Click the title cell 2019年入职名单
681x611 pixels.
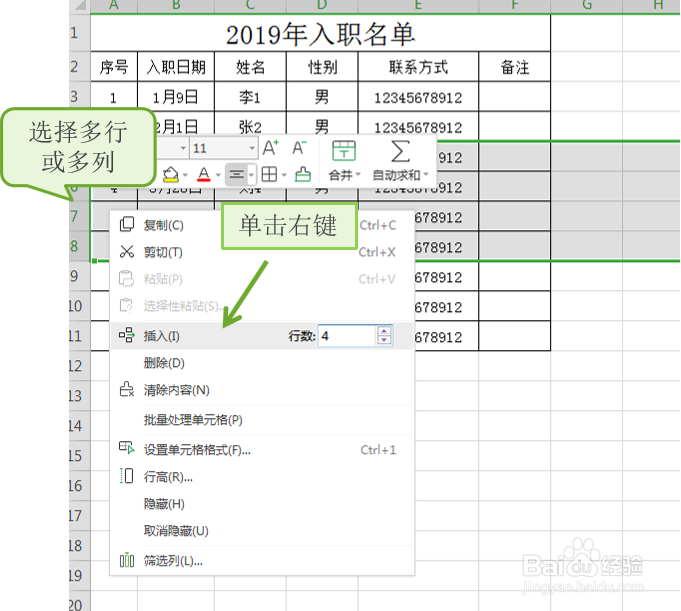click(x=321, y=33)
